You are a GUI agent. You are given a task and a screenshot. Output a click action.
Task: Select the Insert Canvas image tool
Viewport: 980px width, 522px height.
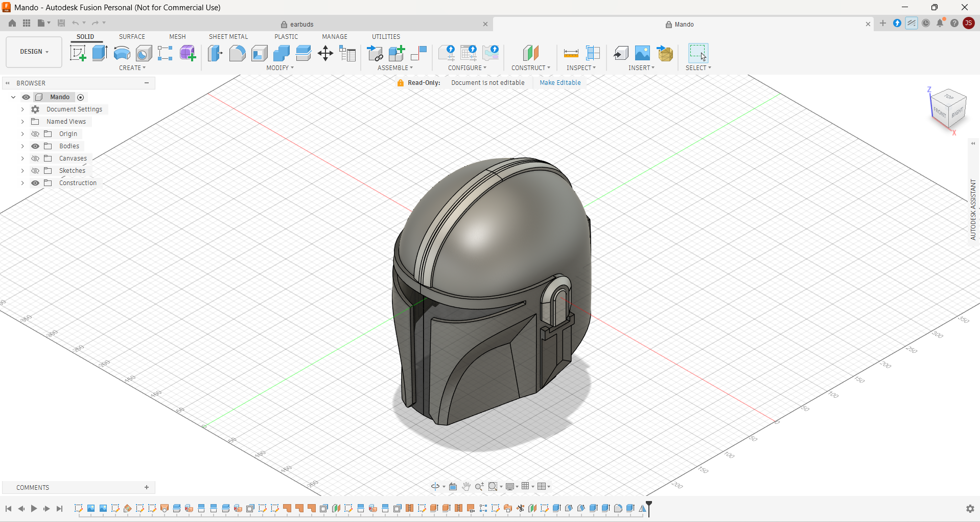(x=642, y=53)
